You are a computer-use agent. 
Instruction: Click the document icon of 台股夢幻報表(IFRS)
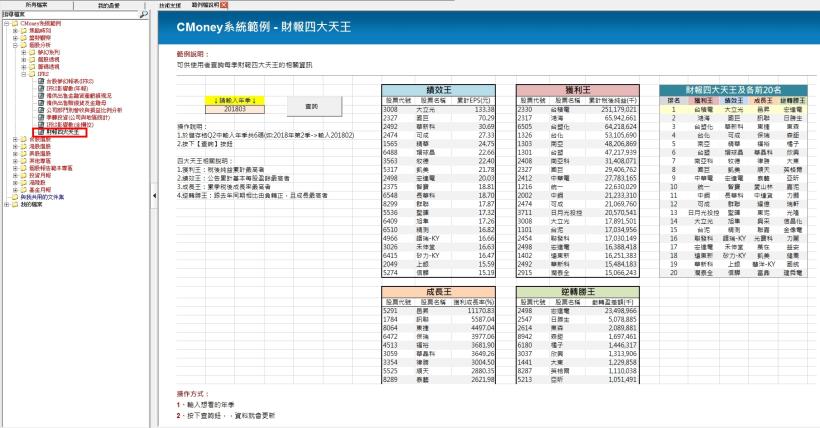(41, 82)
